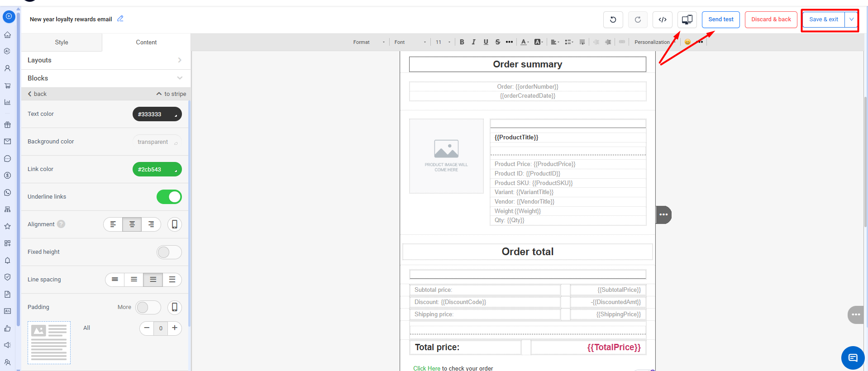
Task: Expand the Save & exit dropdown arrow
Action: point(851,19)
